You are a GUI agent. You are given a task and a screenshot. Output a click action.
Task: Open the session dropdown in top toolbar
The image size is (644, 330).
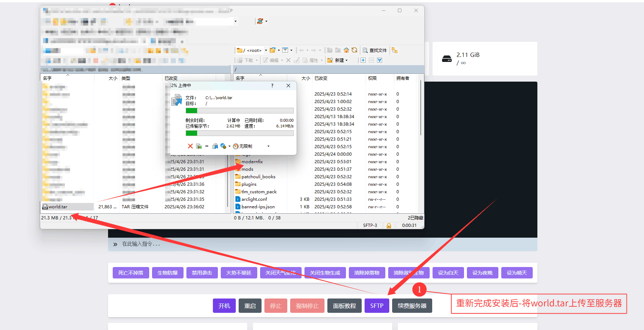pos(235,21)
